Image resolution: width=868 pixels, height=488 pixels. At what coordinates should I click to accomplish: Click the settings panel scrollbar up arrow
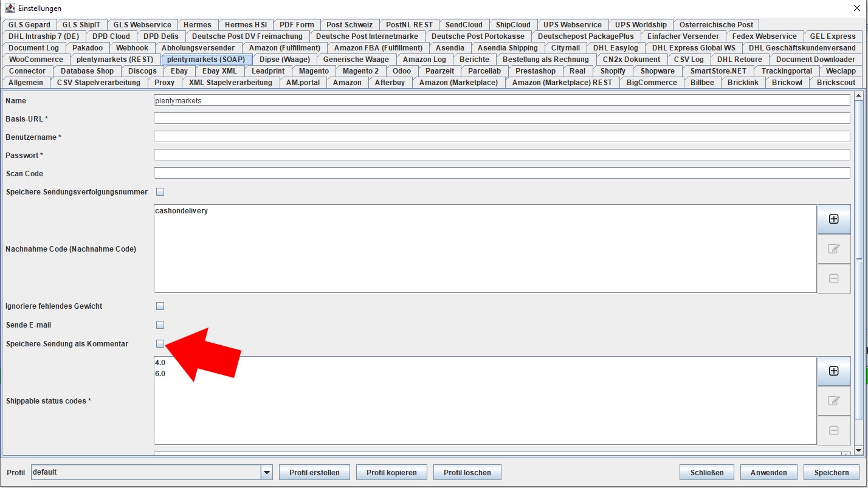tap(859, 96)
